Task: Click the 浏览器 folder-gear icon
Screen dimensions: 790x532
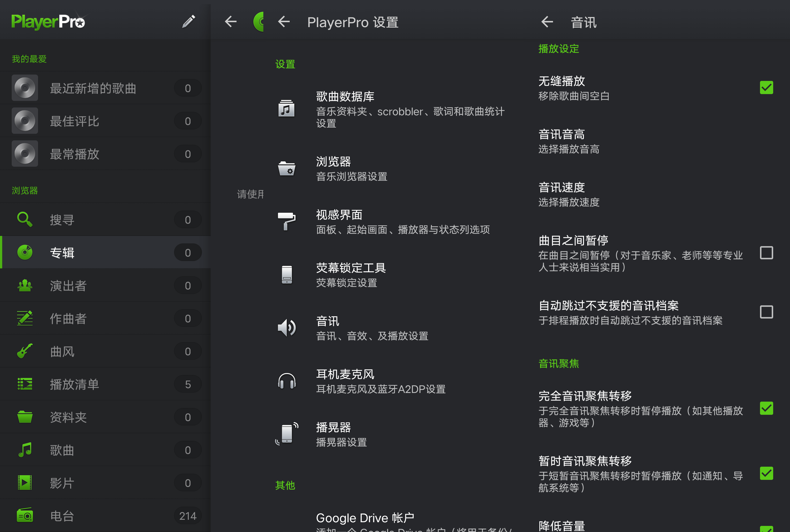Action: tap(287, 169)
